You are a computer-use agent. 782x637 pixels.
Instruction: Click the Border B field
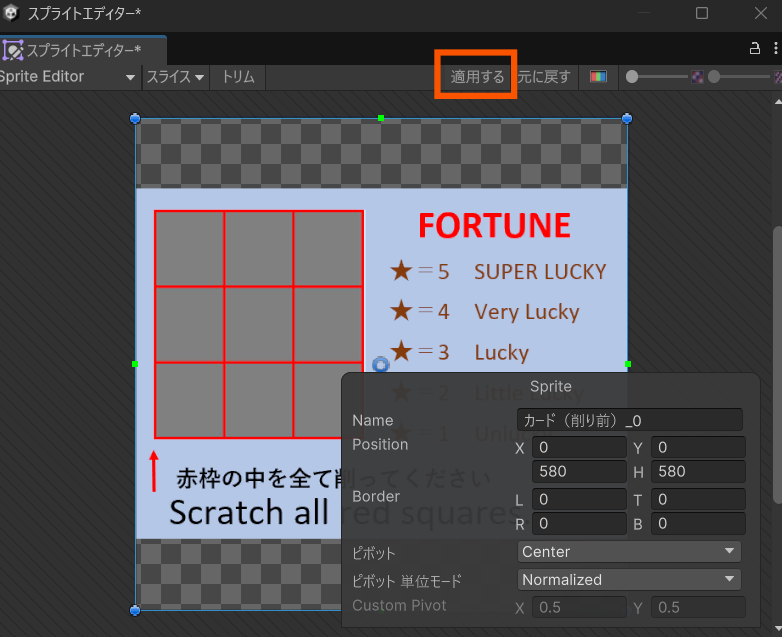point(698,523)
